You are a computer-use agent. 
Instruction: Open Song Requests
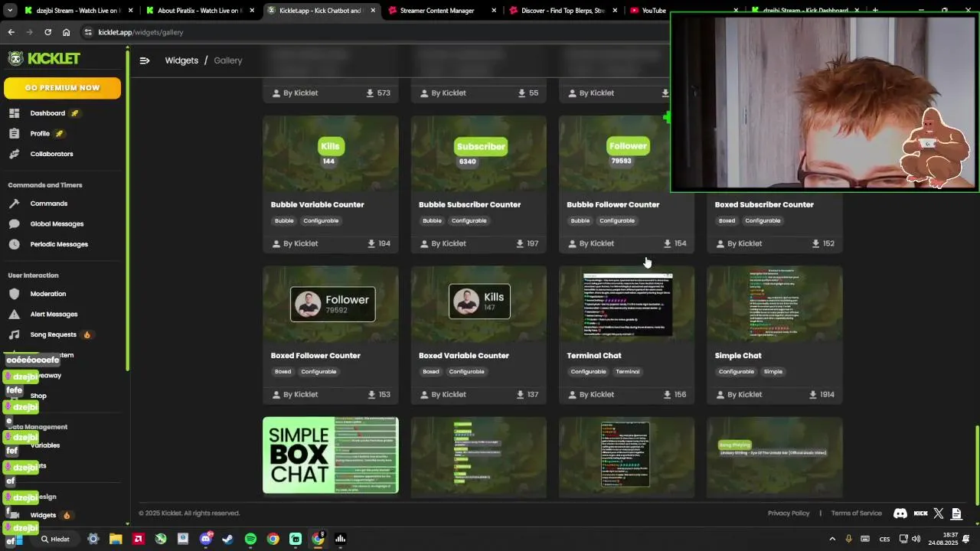point(53,334)
